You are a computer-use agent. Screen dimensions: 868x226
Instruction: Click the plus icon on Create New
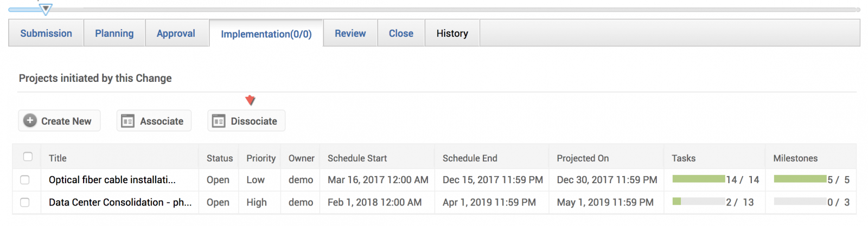click(30, 121)
